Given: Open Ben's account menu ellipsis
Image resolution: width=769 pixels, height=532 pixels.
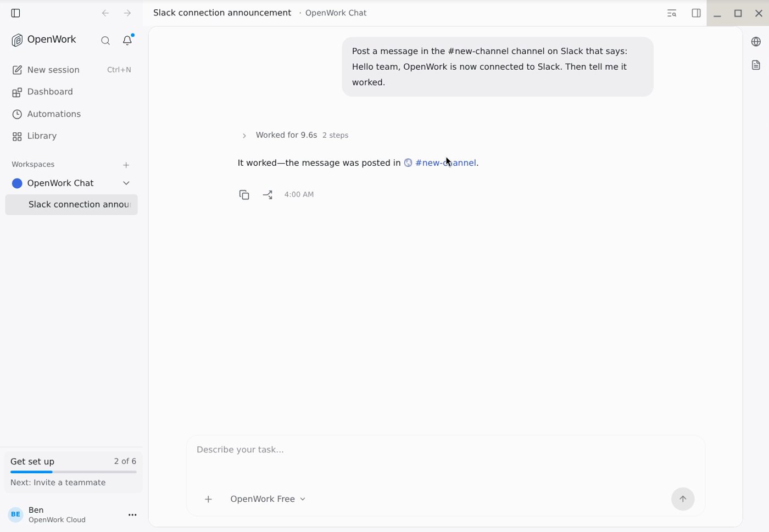Looking at the screenshot, I should click(x=132, y=515).
